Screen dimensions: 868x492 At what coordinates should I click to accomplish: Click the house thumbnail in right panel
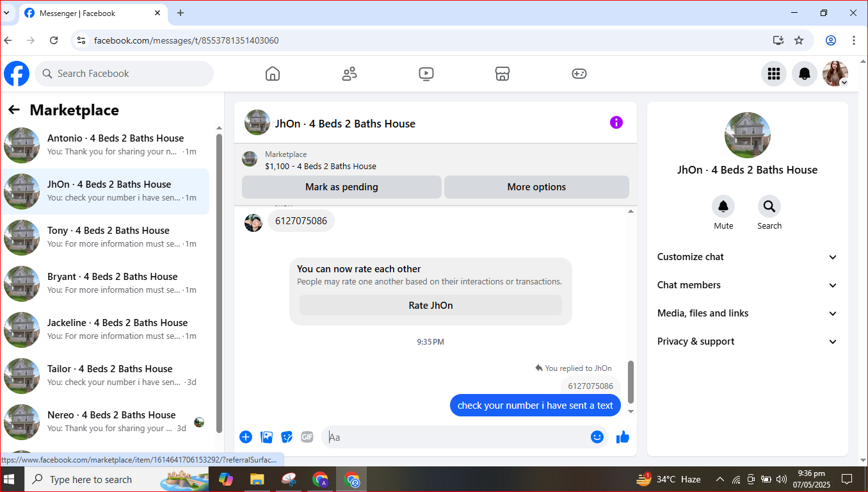[748, 135]
